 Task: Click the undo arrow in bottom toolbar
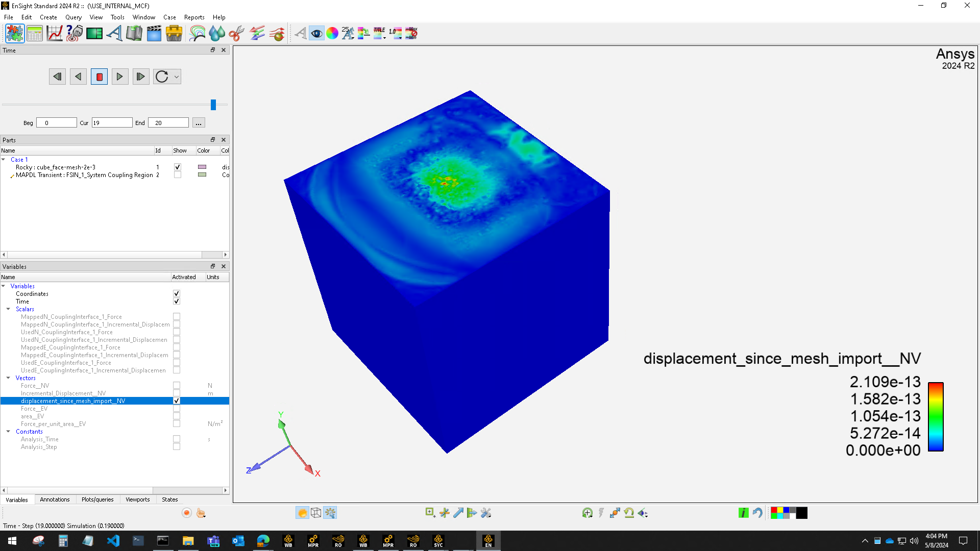pos(758,513)
